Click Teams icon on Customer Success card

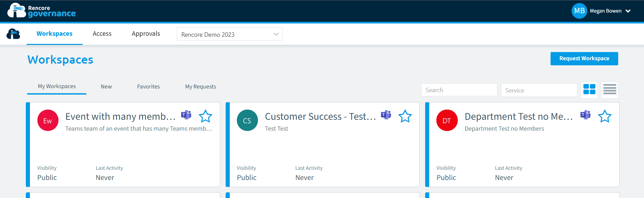386,115
